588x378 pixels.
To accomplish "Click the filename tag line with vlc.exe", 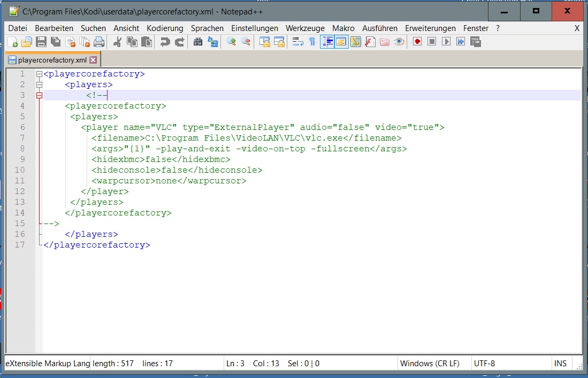I will (246, 138).
